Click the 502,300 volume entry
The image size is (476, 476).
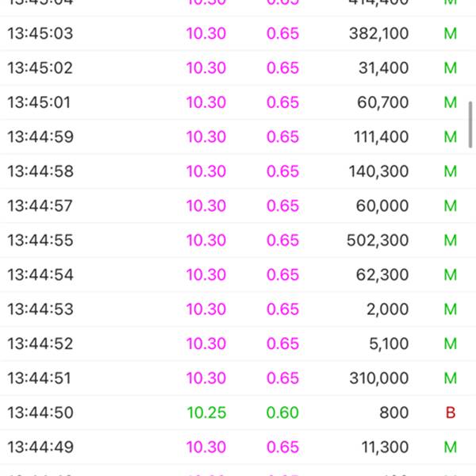378,240
